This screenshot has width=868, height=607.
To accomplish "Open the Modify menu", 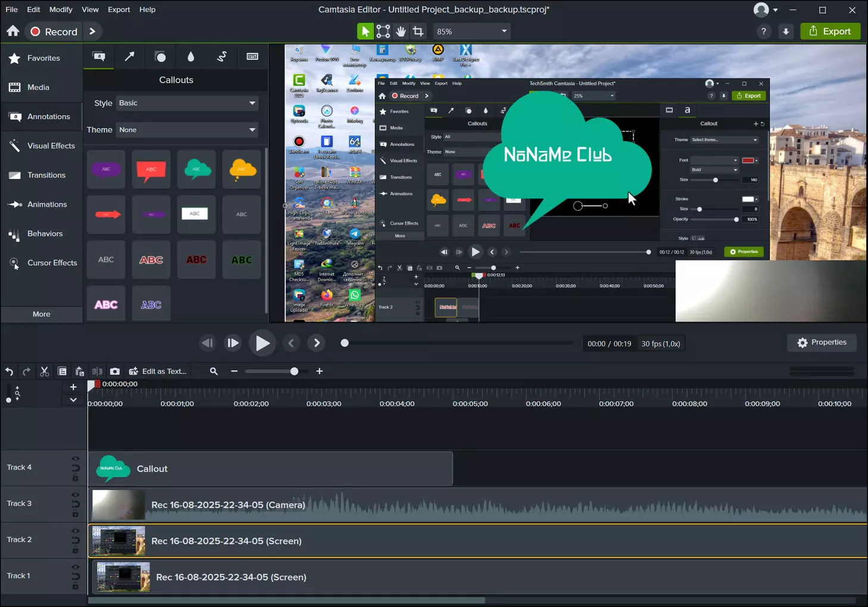I will pos(61,10).
